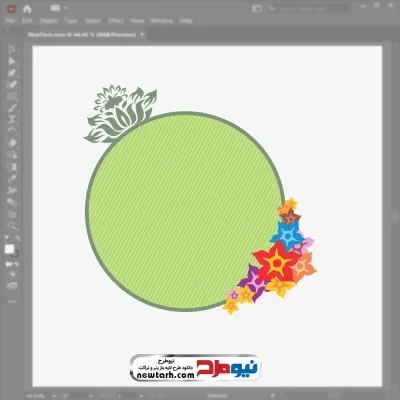The image size is (400, 400).
Task: Select the Zoom magnifier tool
Action: pos(12,226)
